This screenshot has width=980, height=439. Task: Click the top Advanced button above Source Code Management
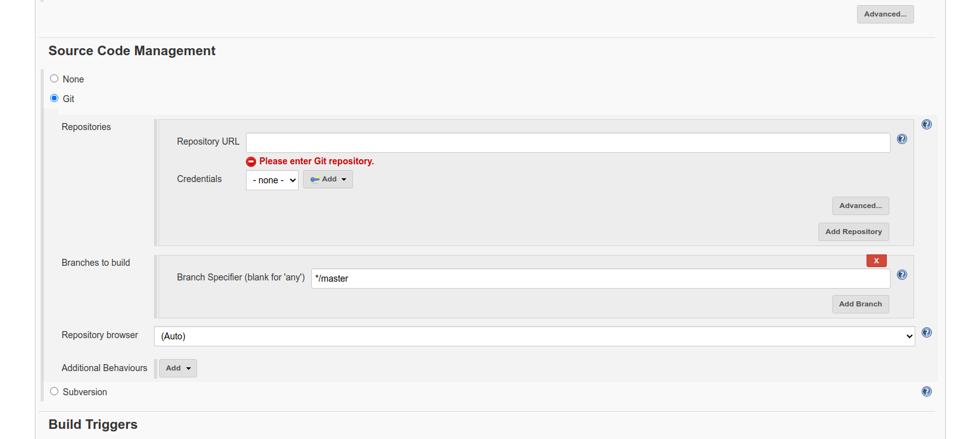pyautogui.click(x=885, y=15)
